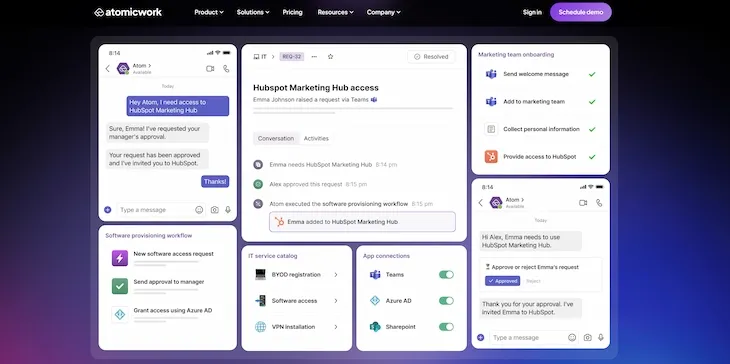Click the 'Thanks!' chat bubble
The image size is (730, 364).
tap(215, 182)
